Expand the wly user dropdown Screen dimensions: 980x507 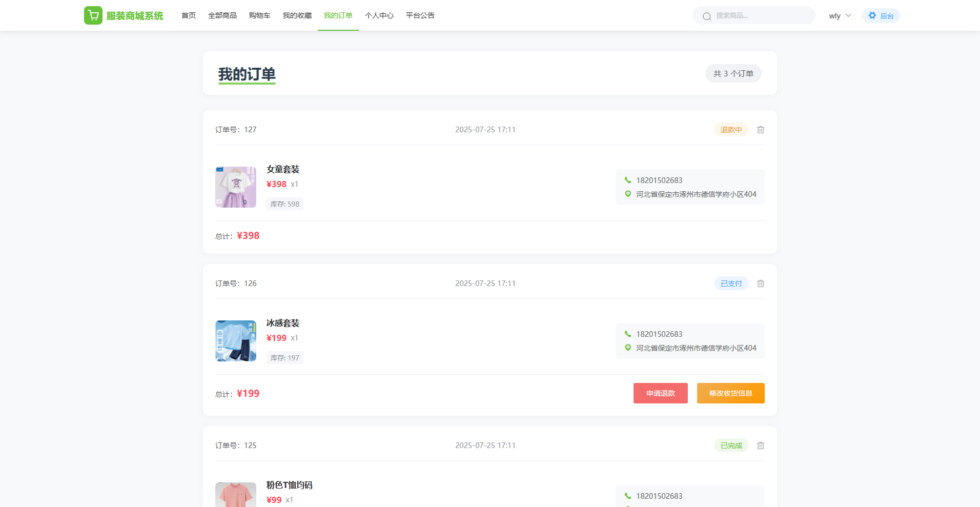coord(840,15)
